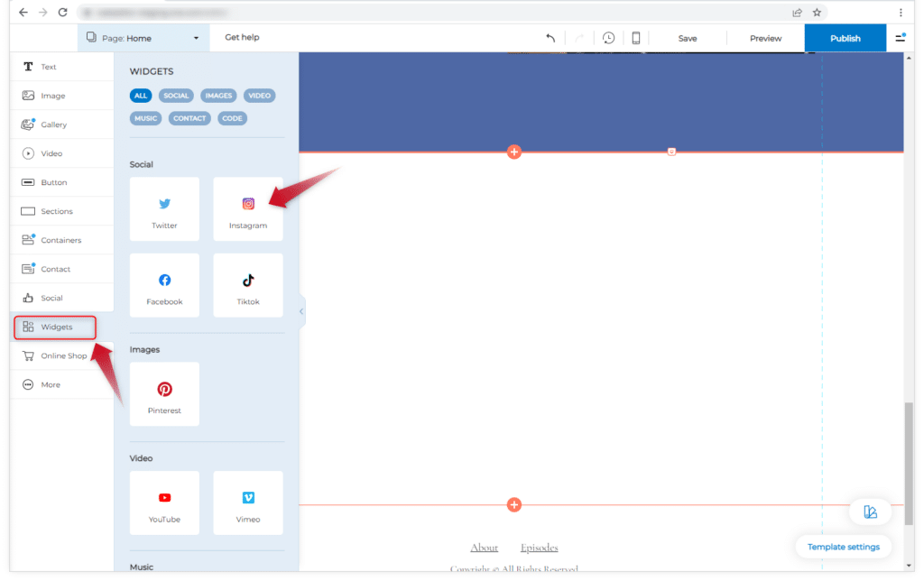
Task: Open Template settings
Action: 844,547
